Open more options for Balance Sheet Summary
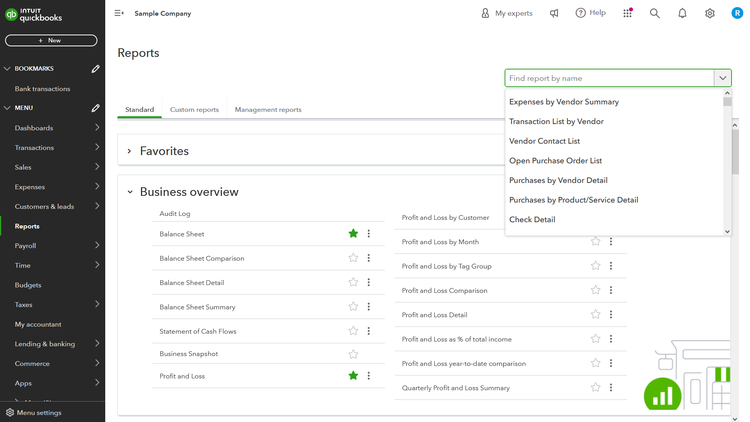 tap(369, 307)
